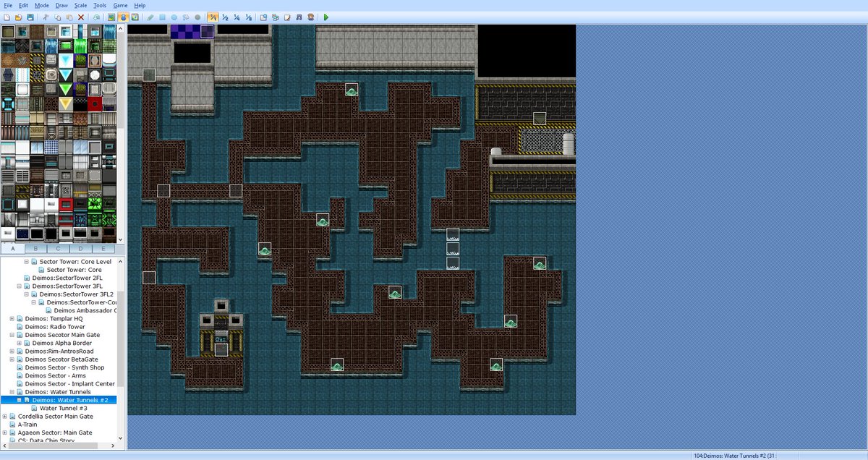Viewport: 868px width, 460px height.
Task: Select Deimos Sector - Implant Center map
Action: tap(69, 384)
